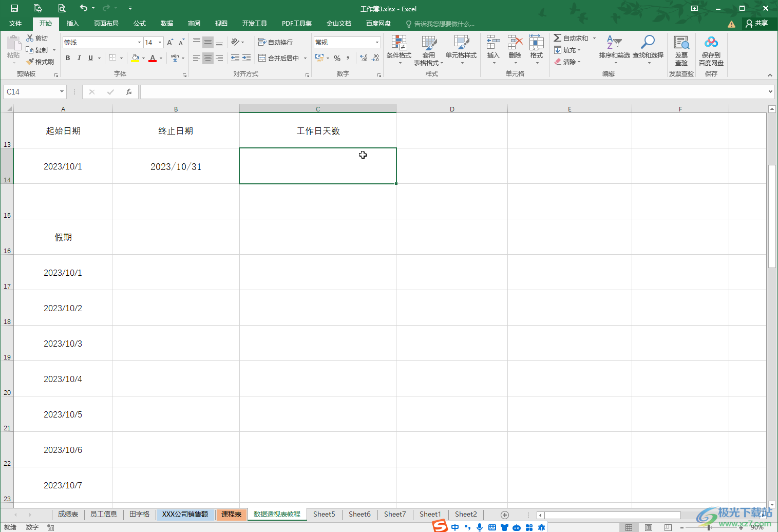Open the font size dropdown
The height and width of the screenshot is (532, 778).
click(x=160, y=42)
